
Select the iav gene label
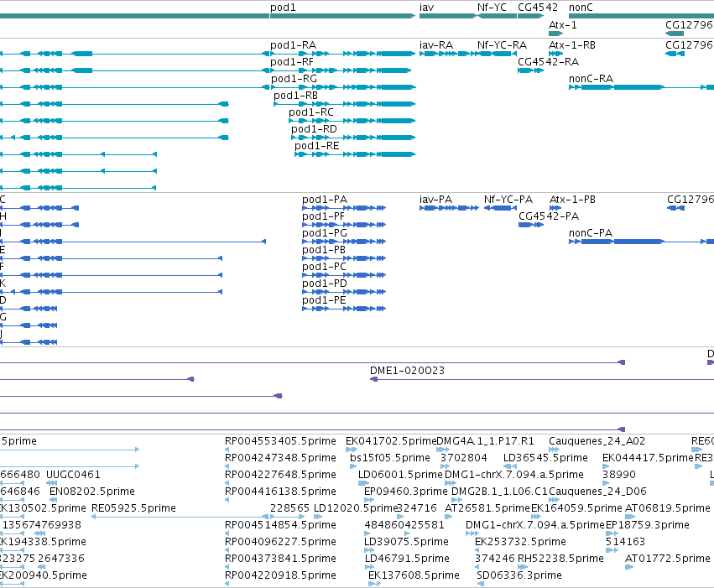point(427,8)
